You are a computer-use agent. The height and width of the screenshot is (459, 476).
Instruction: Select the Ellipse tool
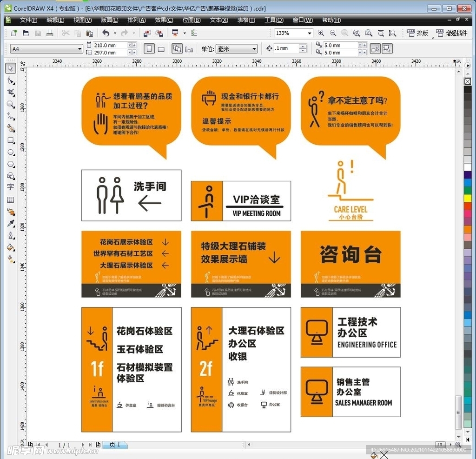[11, 152]
